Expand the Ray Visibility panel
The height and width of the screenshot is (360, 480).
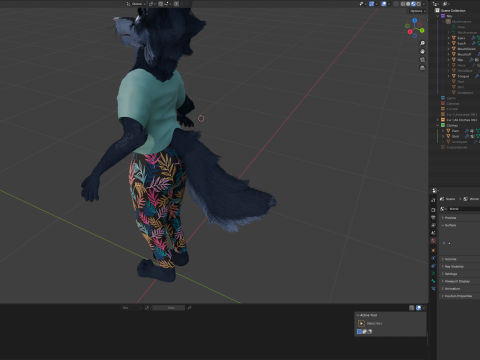coord(459,267)
